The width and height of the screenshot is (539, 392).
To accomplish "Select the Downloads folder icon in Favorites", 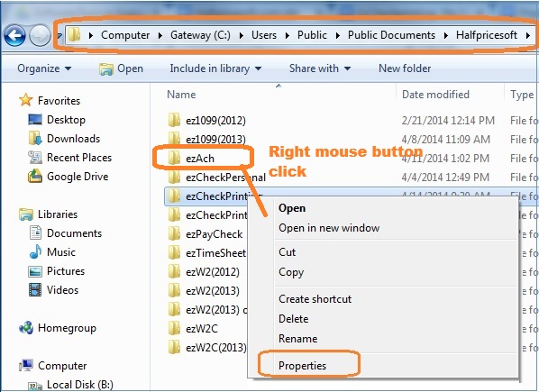I will (x=35, y=138).
